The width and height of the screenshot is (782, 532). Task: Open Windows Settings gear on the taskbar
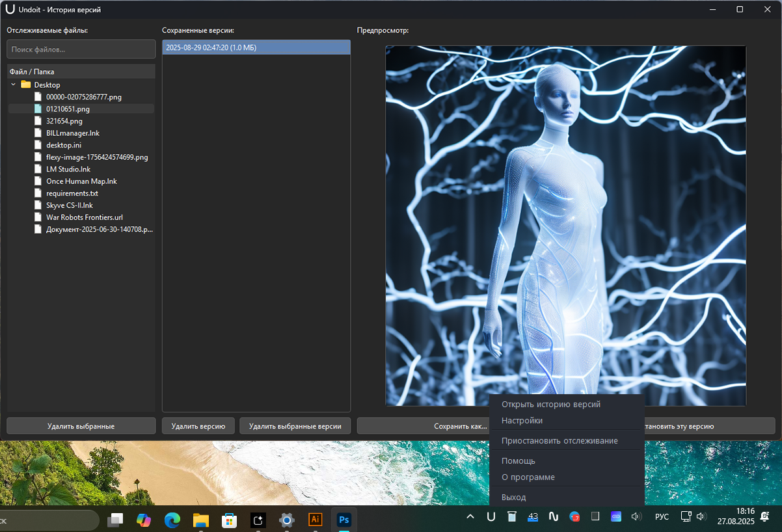[287, 519]
